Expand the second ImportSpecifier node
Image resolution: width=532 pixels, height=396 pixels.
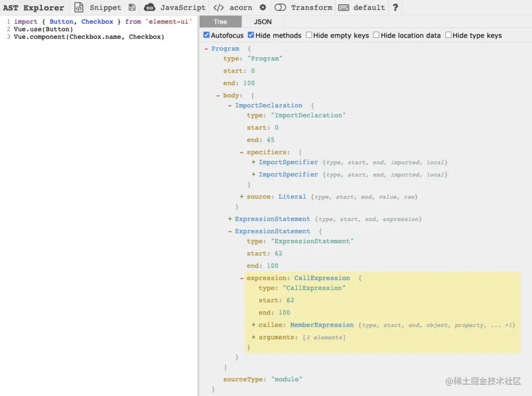coord(253,174)
